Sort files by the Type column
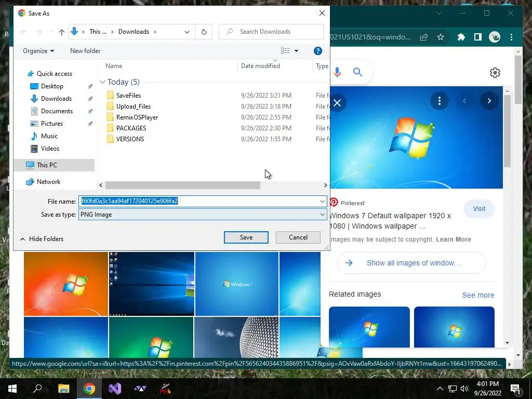 point(322,66)
